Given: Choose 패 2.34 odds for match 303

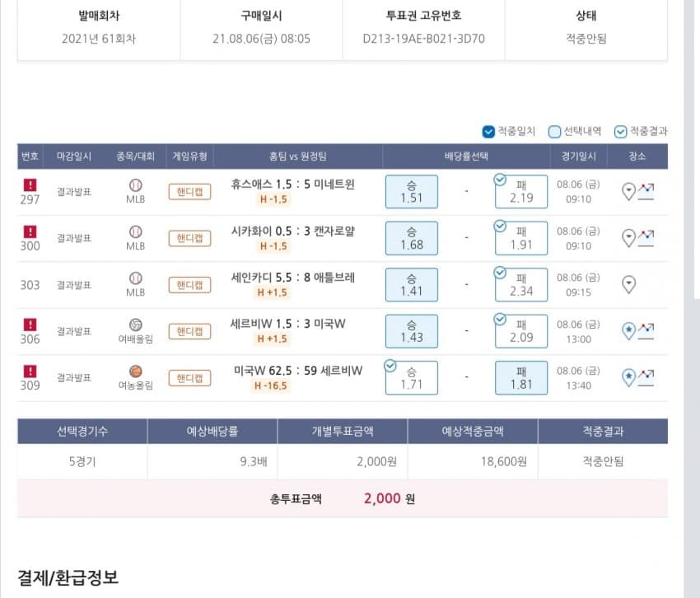Looking at the screenshot, I should click(521, 284).
